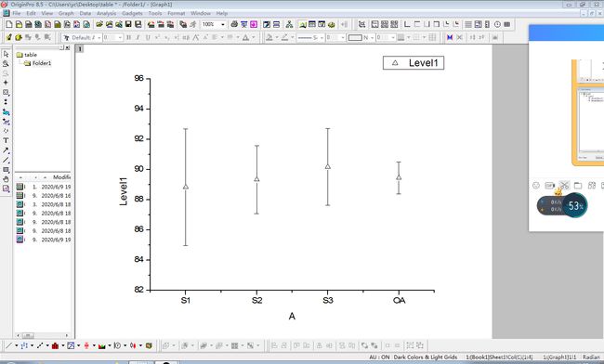Viewport: 604px width, 364px height.
Task: Toggle Underline text formatting
Action: [148, 37]
